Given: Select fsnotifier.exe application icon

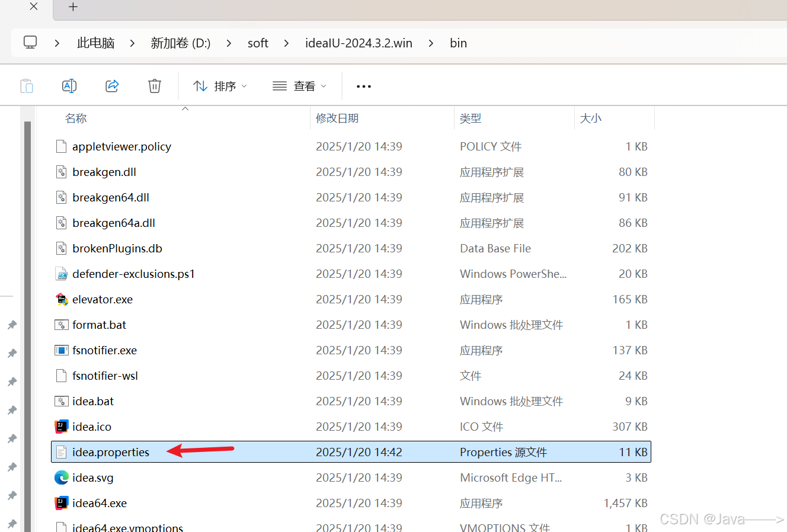Looking at the screenshot, I should (x=62, y=350).
